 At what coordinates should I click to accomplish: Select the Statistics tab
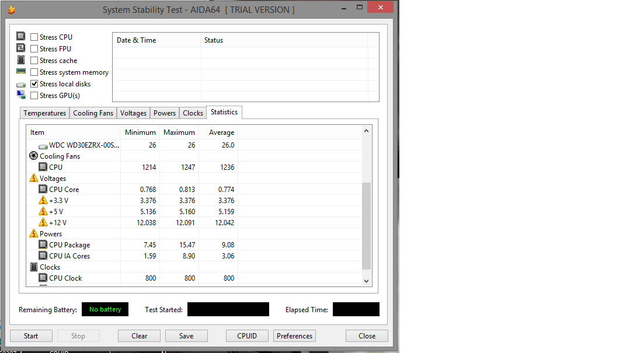pyautogui.click(x=224, y=112)
